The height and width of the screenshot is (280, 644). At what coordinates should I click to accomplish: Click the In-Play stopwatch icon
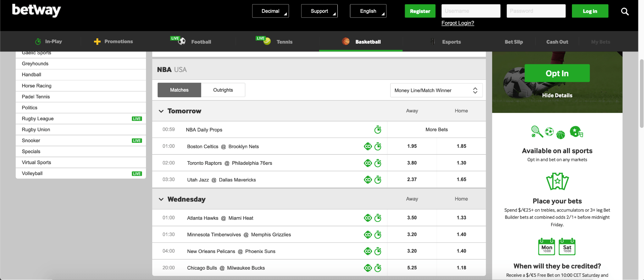point(38,41)
